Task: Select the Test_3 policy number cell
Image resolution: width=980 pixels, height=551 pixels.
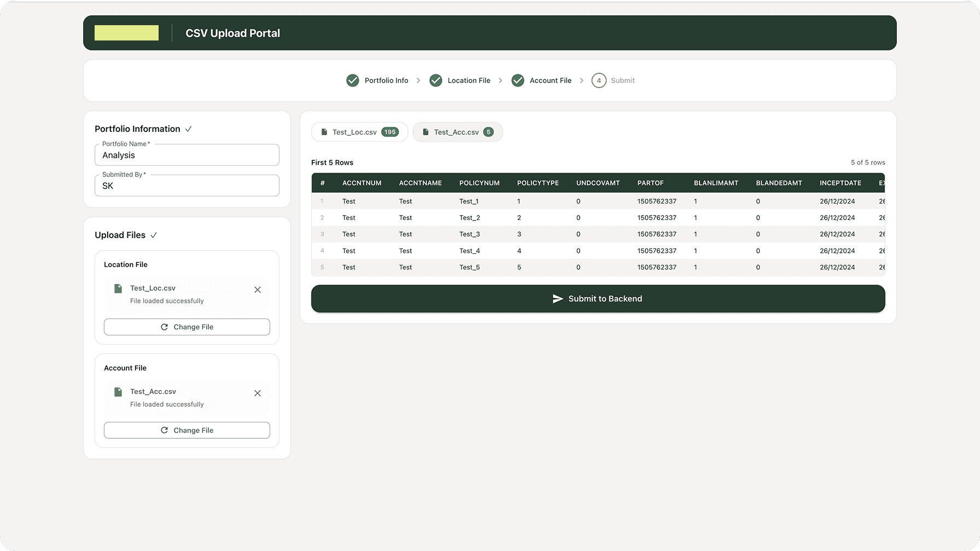Action: pyautogui.click(x=470, y=234)
